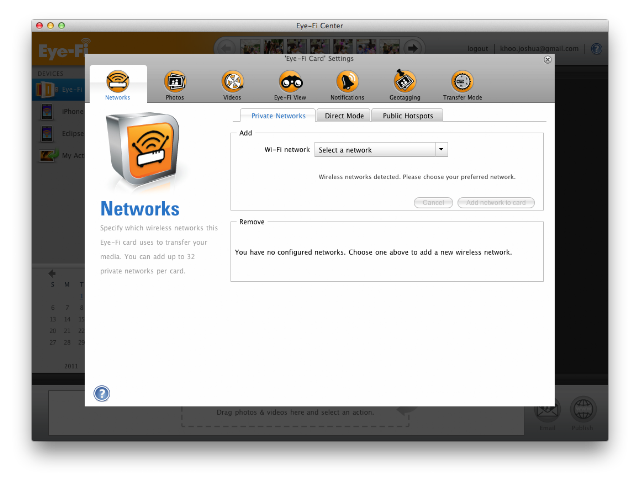Image resolution: width=640 pixels, height=485 pixels.
Task: Click the help icon in main window header
Action: click(x=596, y=49)
